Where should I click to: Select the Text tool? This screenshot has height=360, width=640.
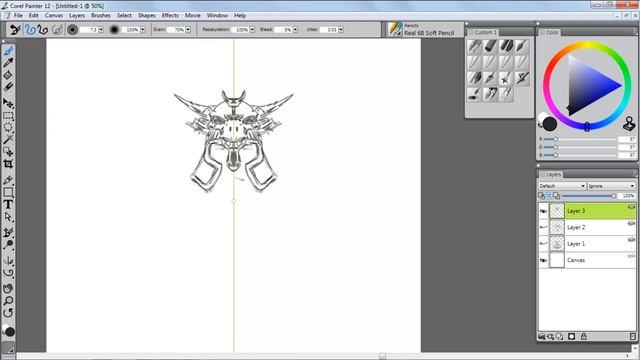8,204
